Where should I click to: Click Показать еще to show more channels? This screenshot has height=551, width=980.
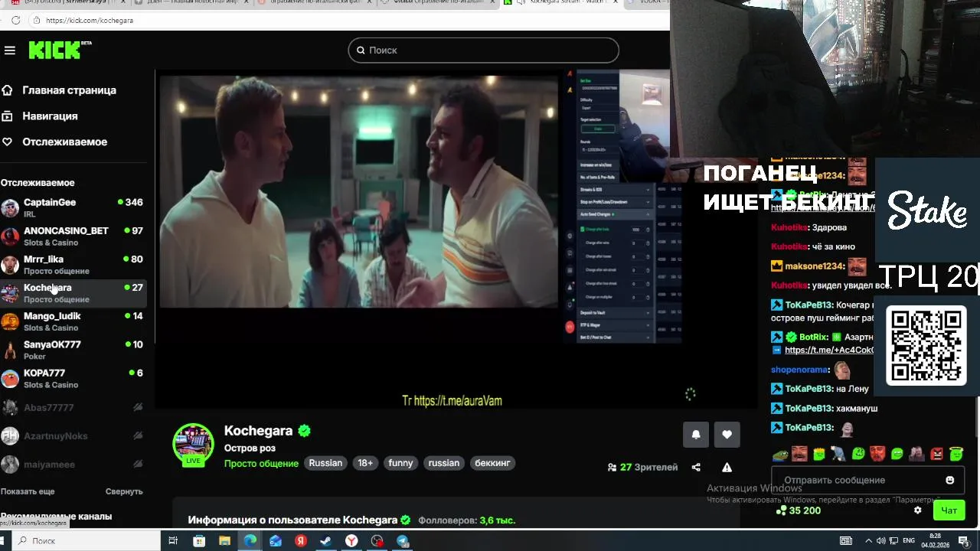coord(28,491)
